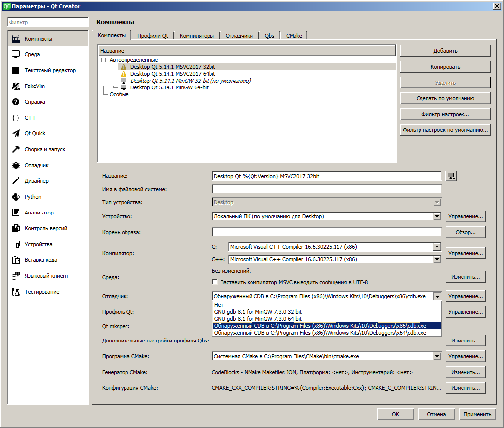Open the C++ compiler dropdown
The height and width of the screenshot is (428, 504).
pyautogui.click(x=335, y=259)
